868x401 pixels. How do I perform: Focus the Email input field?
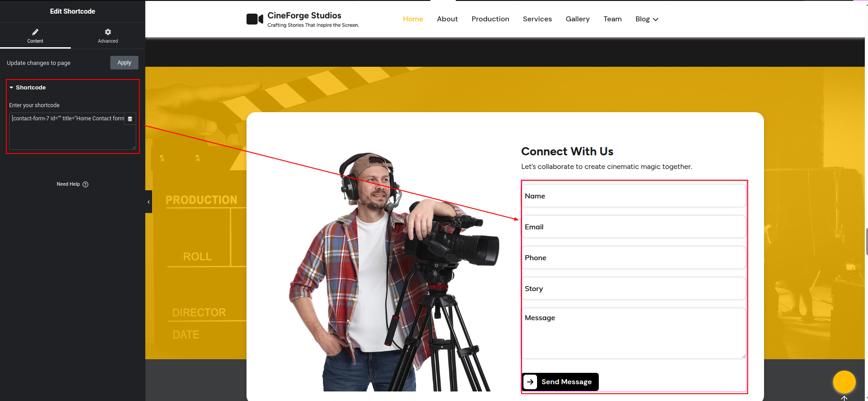pos(633,227)
